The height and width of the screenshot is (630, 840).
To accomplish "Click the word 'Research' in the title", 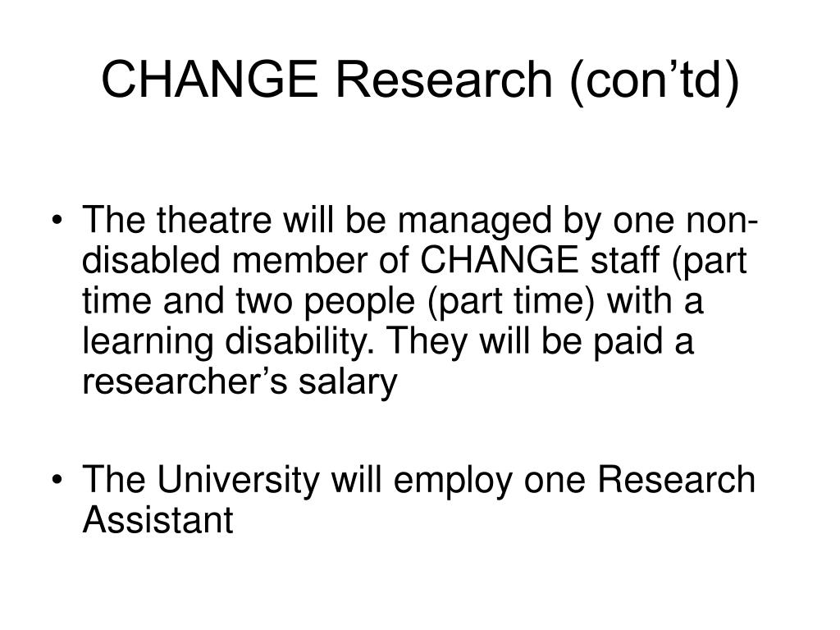I will tap(444, 80).
